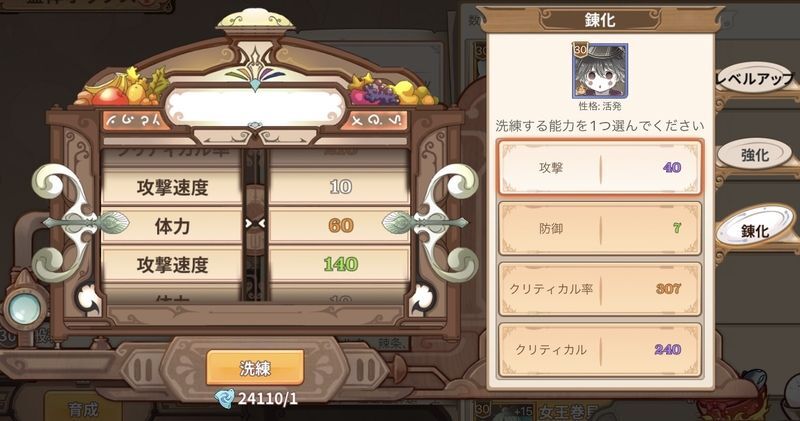Tap the character portrait with top hat
This screenshot has width=800, height=421.
coord(600,70)
